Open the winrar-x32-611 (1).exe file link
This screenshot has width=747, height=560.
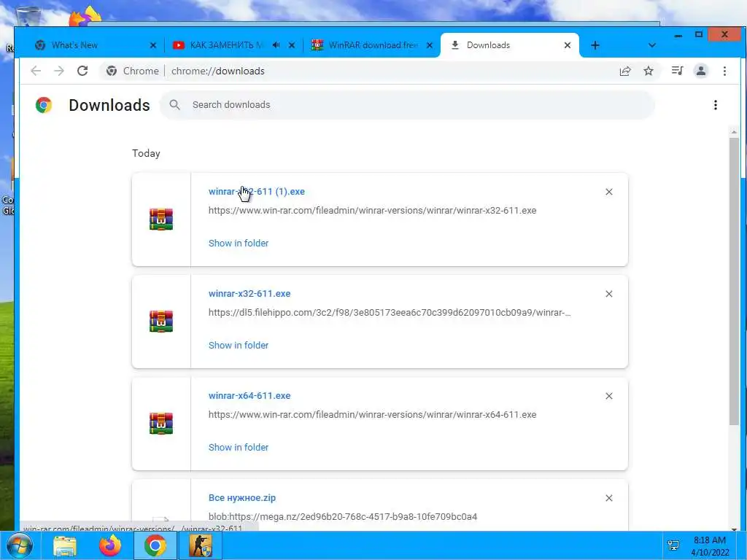(x=256, y=192)
